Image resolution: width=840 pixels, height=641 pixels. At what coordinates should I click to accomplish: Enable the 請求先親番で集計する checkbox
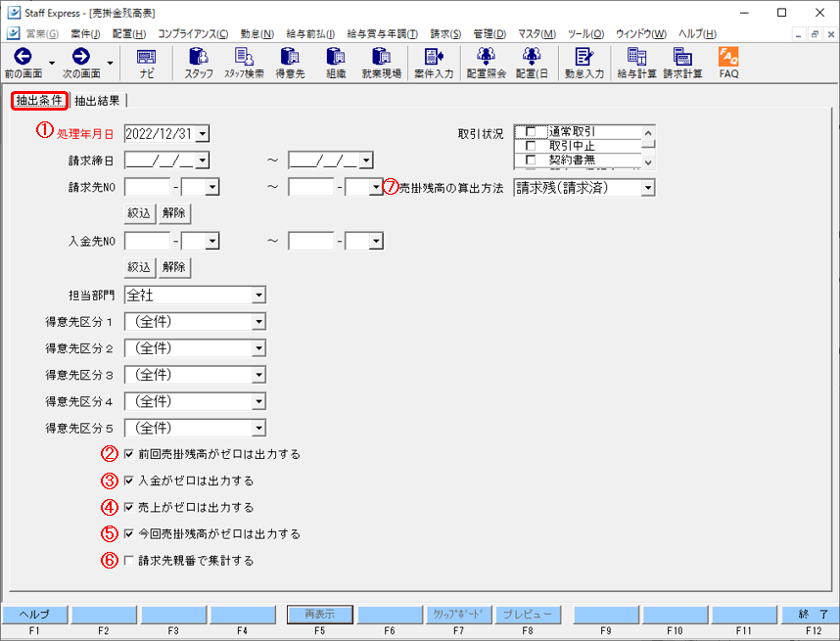[130, 560]
